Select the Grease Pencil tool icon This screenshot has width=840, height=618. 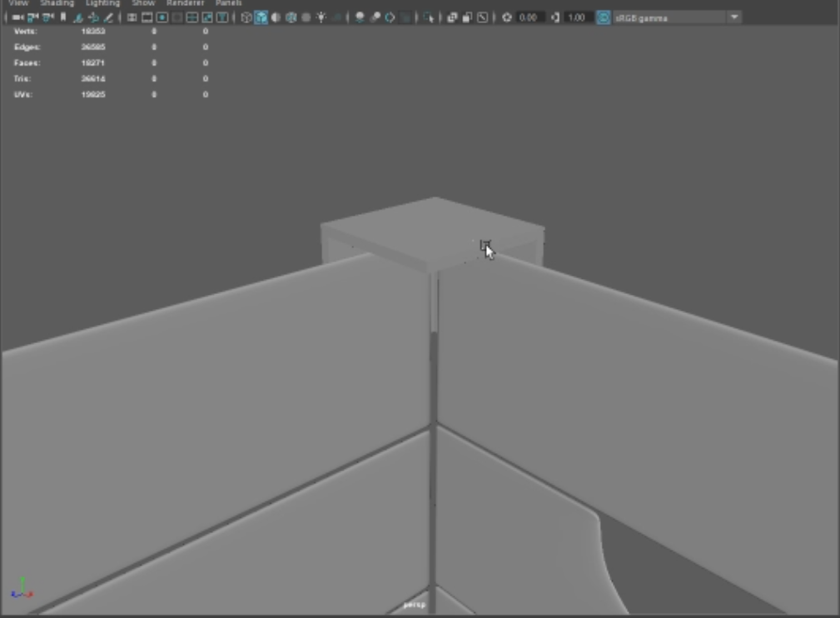(108, 17)
